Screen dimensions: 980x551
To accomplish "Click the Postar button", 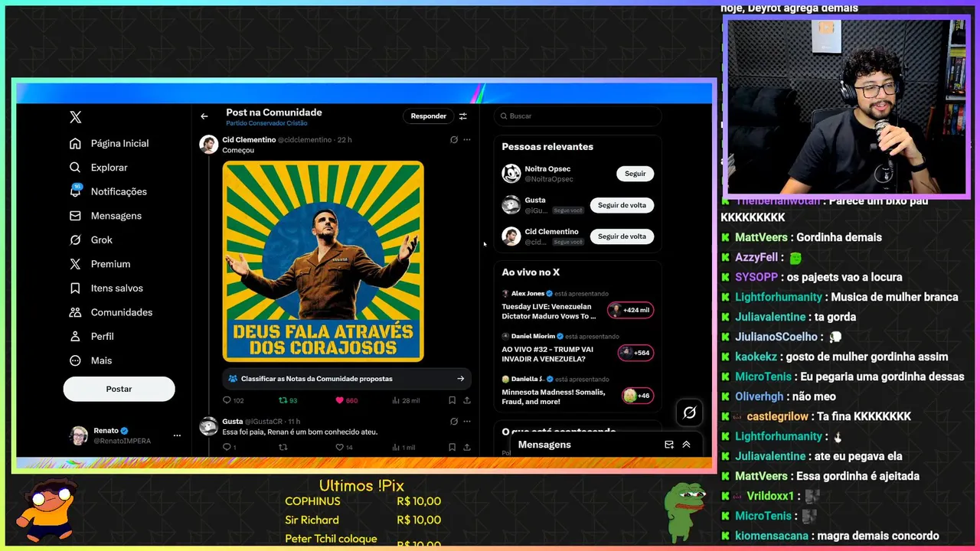I will click(119, 389).
